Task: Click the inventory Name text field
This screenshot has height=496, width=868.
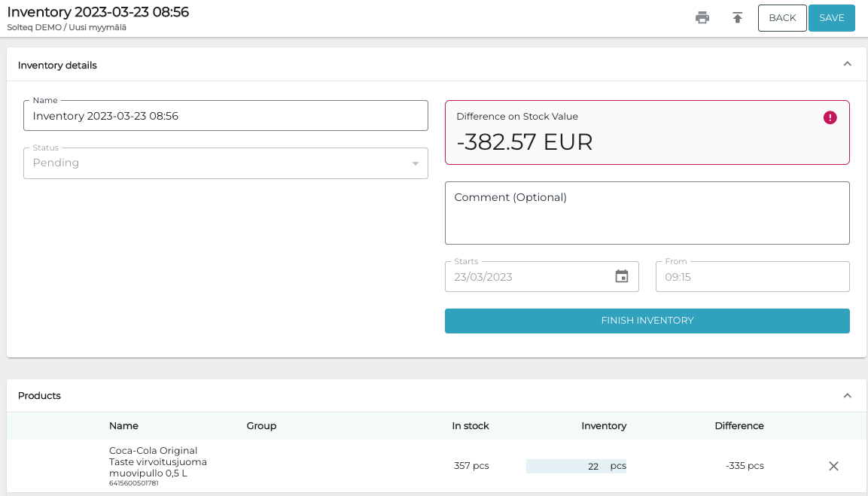Action: pyautogui.click(x=226, y=116)
